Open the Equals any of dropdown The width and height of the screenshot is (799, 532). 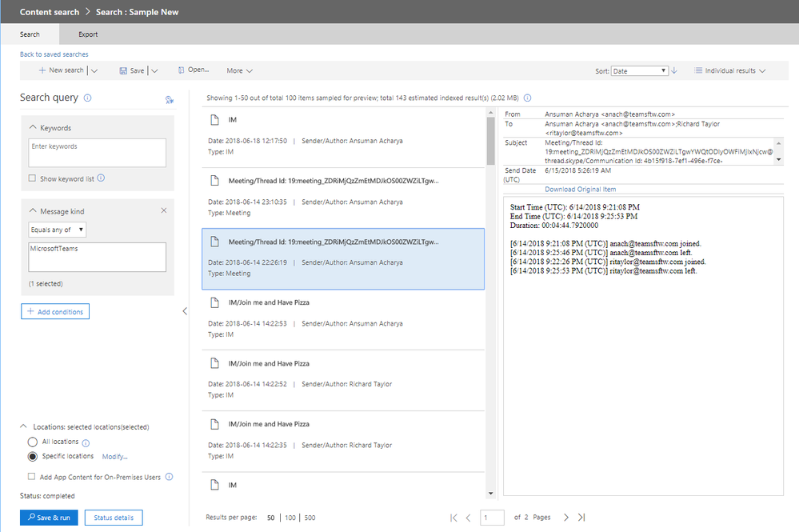[57, 230]
